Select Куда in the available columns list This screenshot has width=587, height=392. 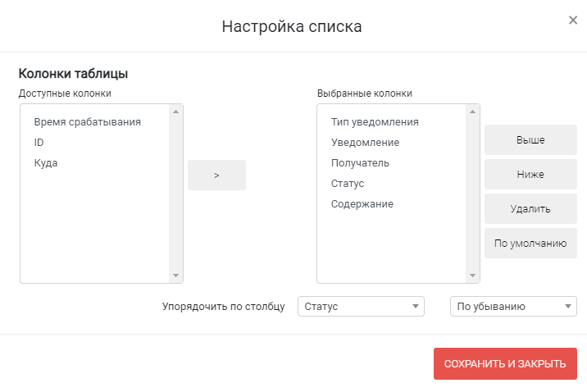tap(46, 163)
